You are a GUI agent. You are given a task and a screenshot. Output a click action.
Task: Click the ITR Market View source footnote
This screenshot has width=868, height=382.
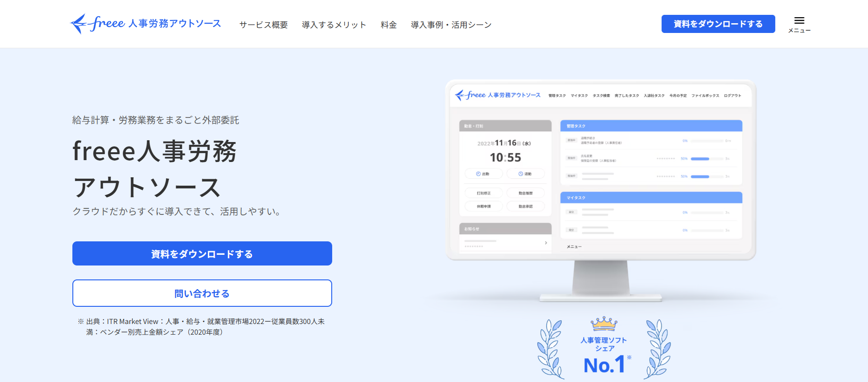[201, 327]
